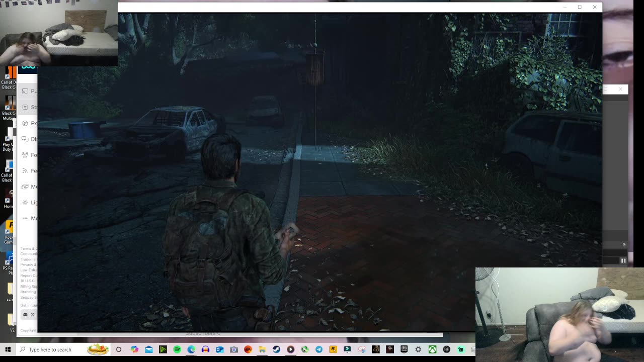Open Outlook from the taskbar
Image resolution: width=644 pixels, height=362 pixels.
click(x=219, y=349)
